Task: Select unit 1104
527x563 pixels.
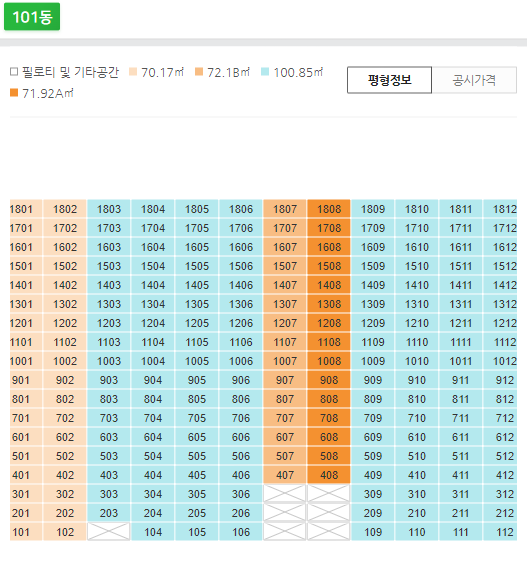Action: click(x=153, y=342)
